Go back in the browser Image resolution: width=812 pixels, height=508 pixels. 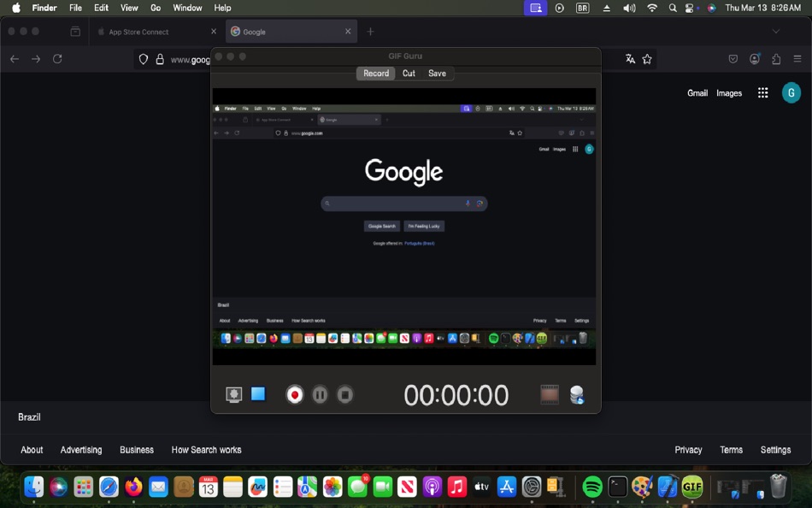(15, 59)
